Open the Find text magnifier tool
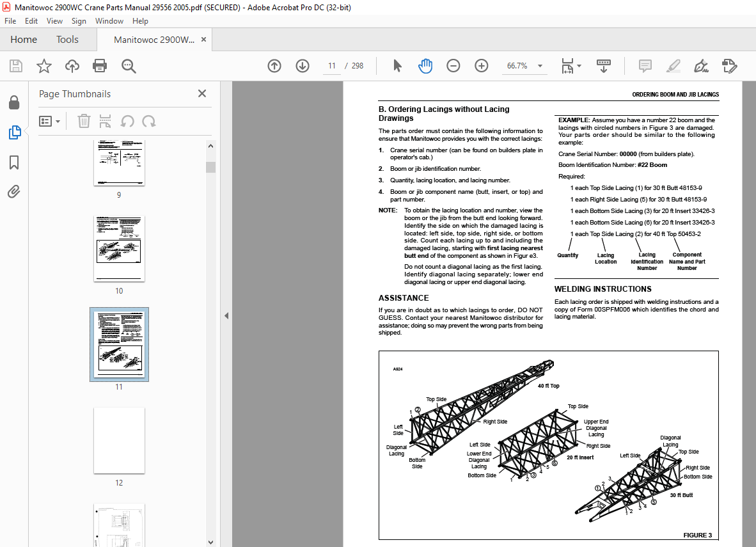The image size is (756, 547). click(129, 66)
